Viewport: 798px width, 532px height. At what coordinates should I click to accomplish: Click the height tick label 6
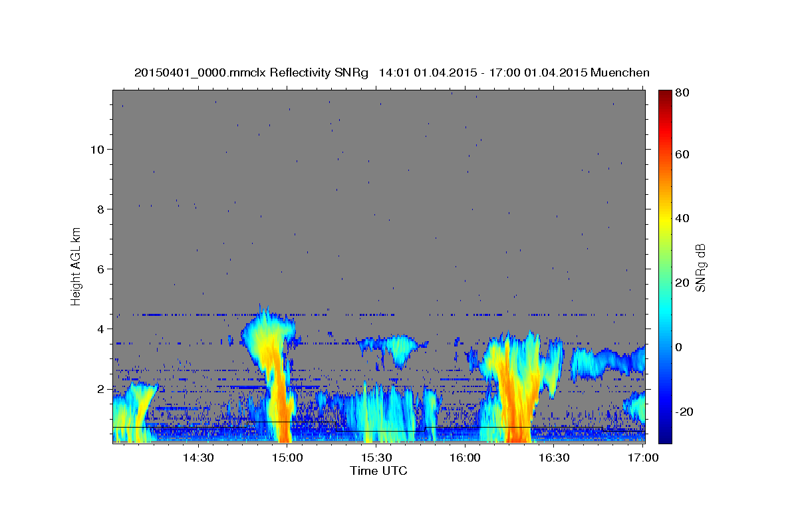click(x=100, y=269)
